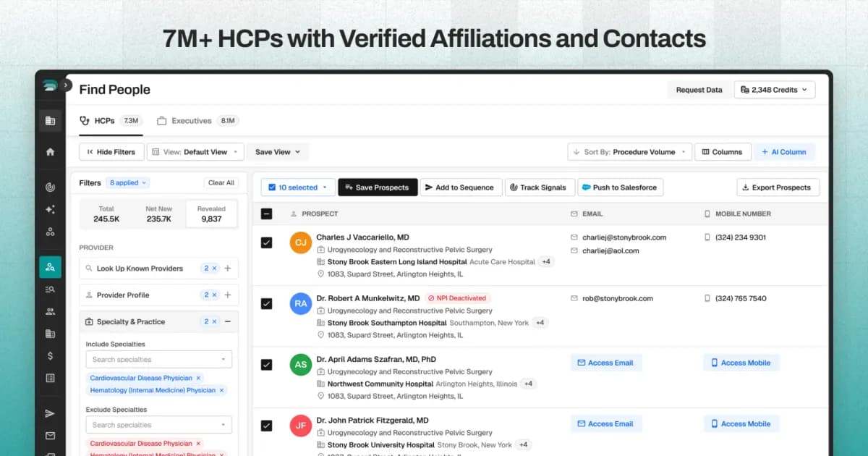This screenshot has height=456, width=868.
Task: Select the Total count tab
Action: [106, 214]
